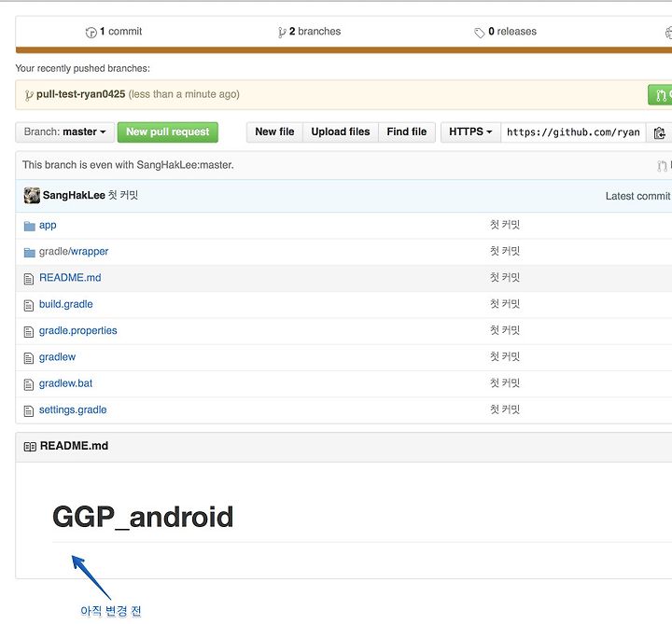
Task: Click the file icon beside README.md row
Action: [29, 279]
